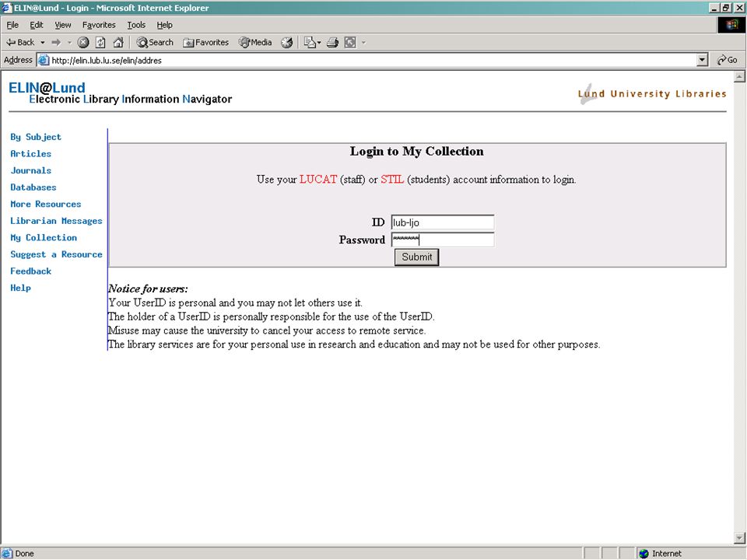Open the File menu
747x560 pixels.
coord(12,25)
